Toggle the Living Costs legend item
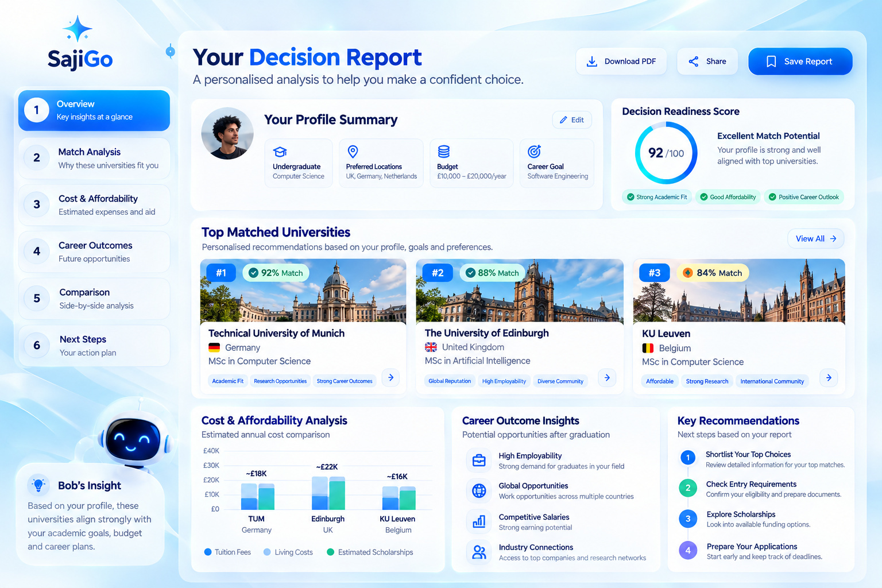882x588 pixels. click(x=288, y=552)
